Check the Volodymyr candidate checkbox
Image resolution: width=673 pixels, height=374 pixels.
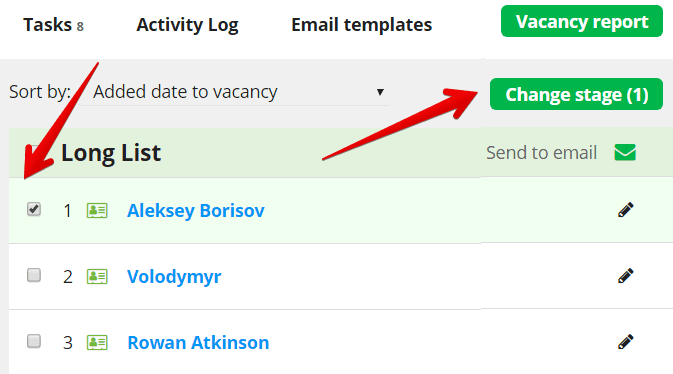(x=34, y=275)
